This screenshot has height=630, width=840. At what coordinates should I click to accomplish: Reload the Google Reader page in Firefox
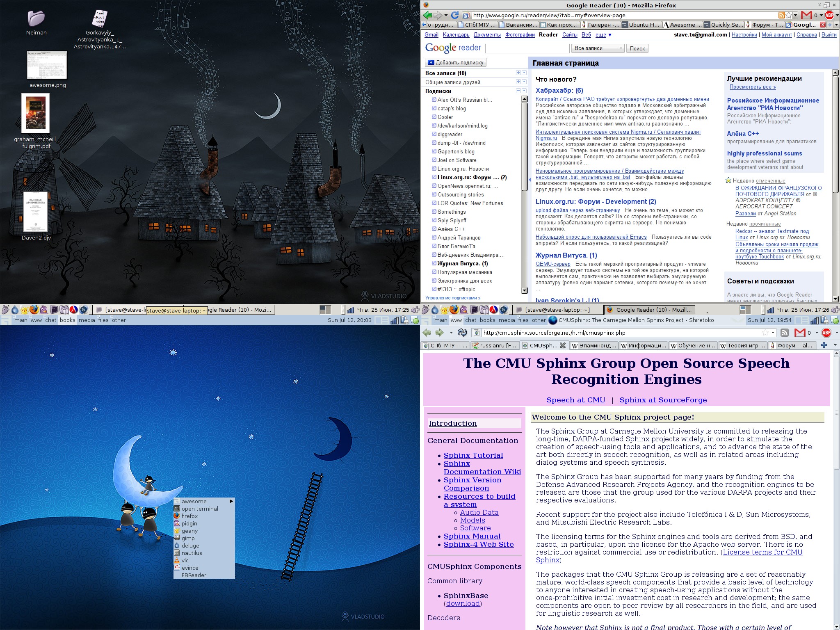point(454,15)
